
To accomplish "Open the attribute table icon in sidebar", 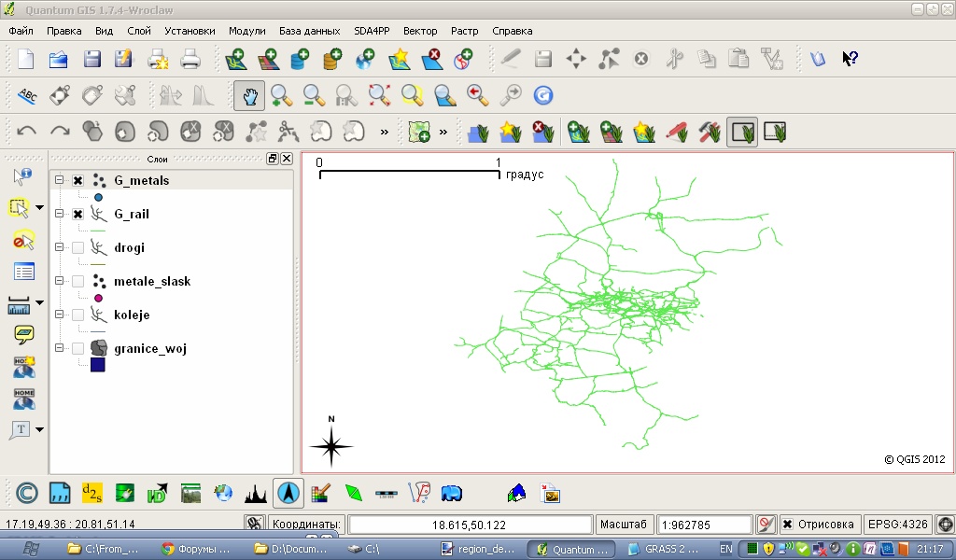I will pyautogui.click(x=23, y=272).
